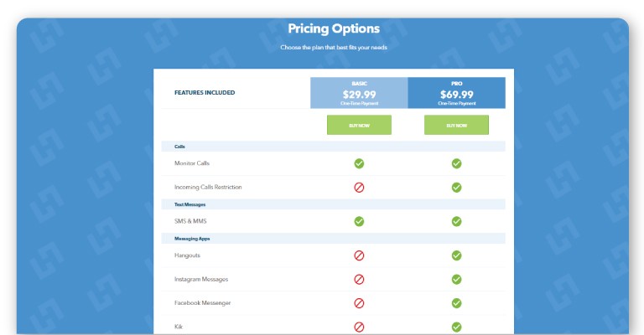The image size is (644, 335).
Task: Click the Calls category header row
Action: click(333, 147)
